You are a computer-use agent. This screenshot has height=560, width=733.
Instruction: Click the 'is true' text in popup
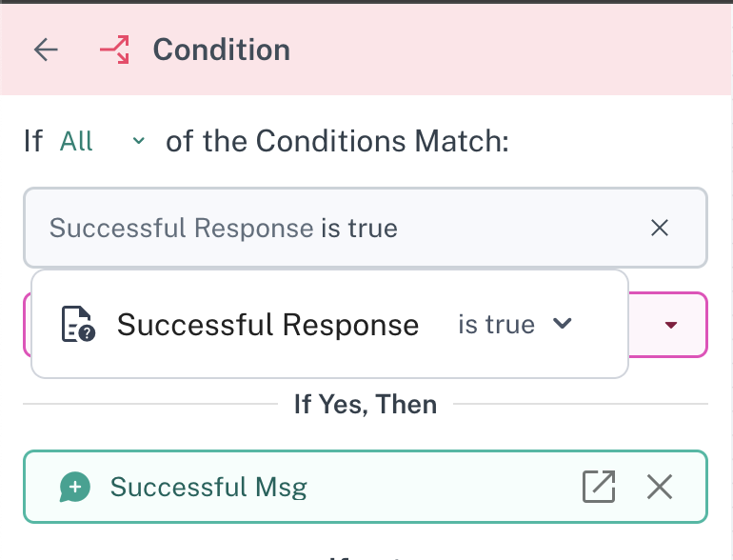[x=496, y=325]
